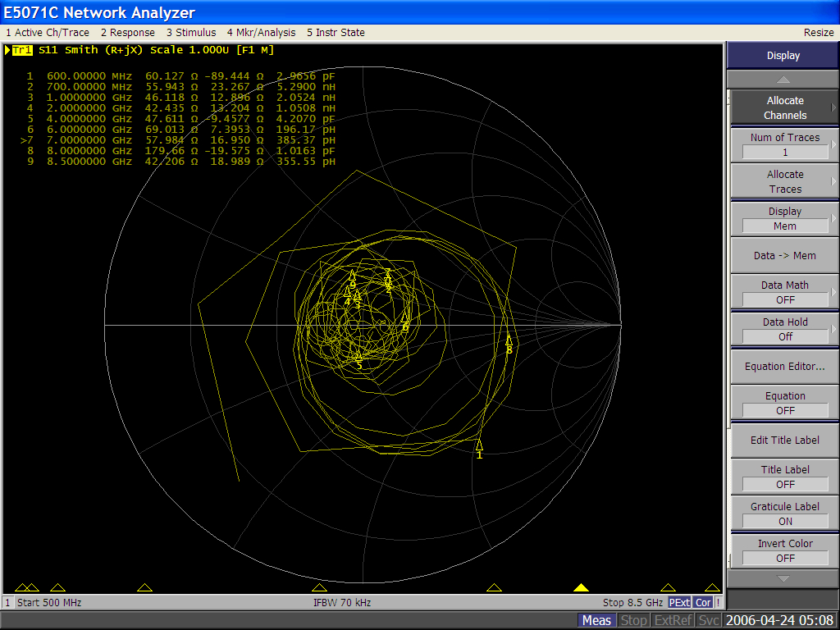
Task: Click the Edit Title Label softkey
Action: (784, 440)
